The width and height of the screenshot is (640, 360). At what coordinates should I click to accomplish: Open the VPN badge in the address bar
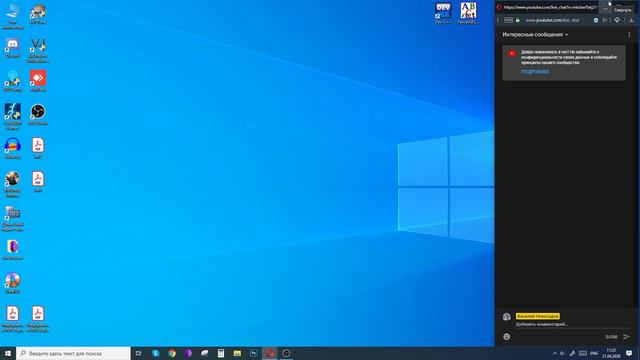click(509, 20)
